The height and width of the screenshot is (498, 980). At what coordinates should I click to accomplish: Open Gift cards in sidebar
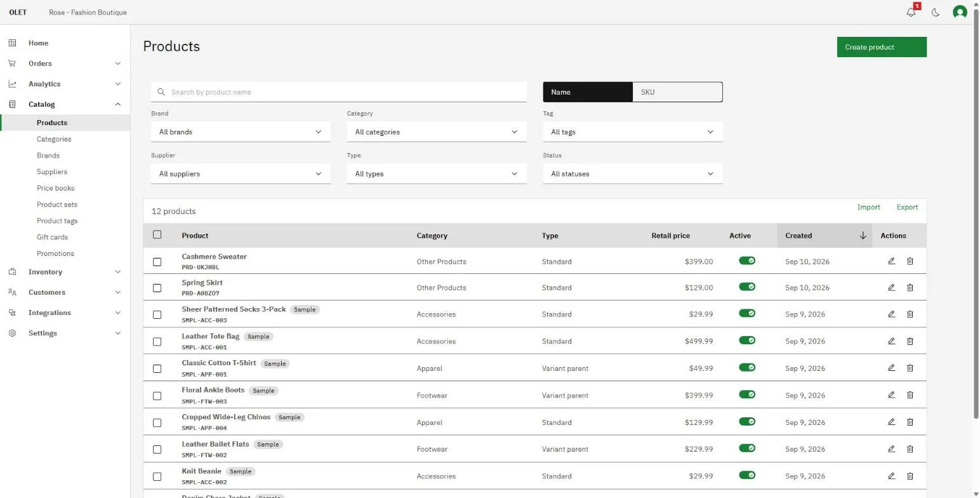pyautogui.click(x=52, y=237)
